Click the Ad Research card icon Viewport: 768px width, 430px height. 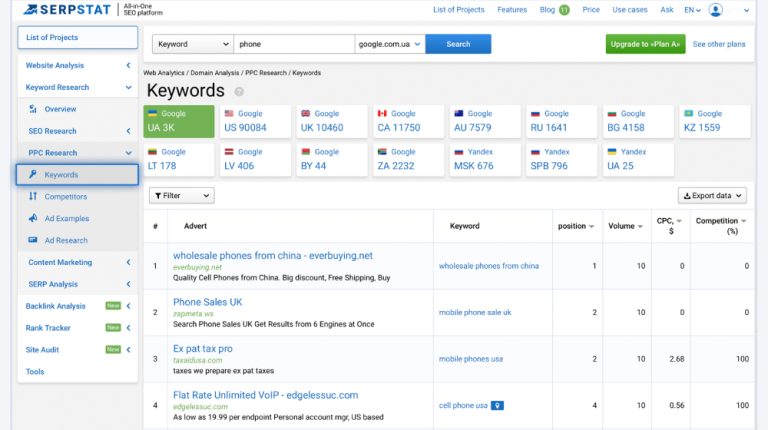[33, 240]
